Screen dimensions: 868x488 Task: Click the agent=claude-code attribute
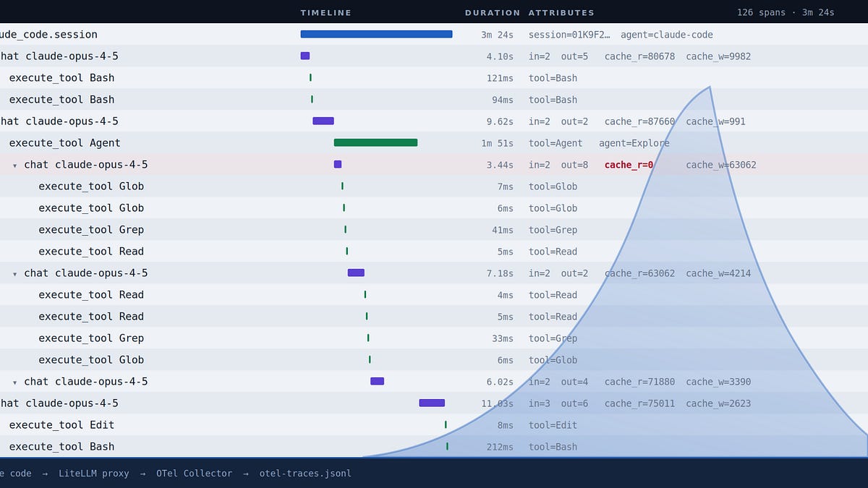[667, 35]
